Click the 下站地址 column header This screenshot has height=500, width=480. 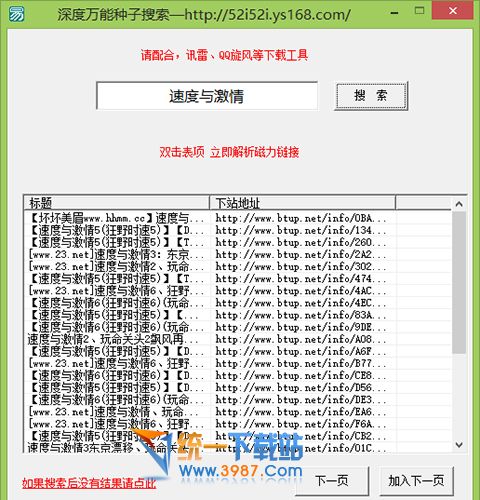[x=302, y=202]
